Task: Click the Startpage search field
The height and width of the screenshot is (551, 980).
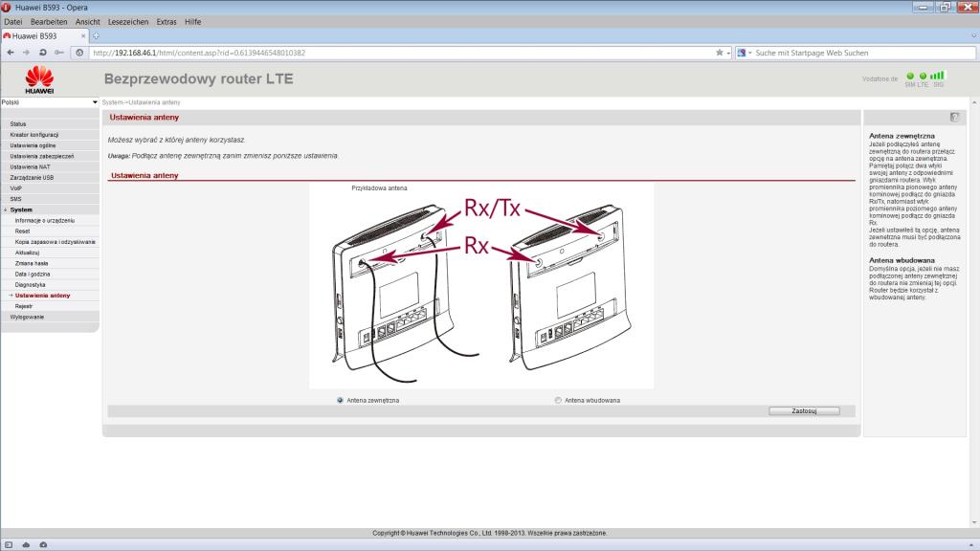Action: [x=864, y=54]
